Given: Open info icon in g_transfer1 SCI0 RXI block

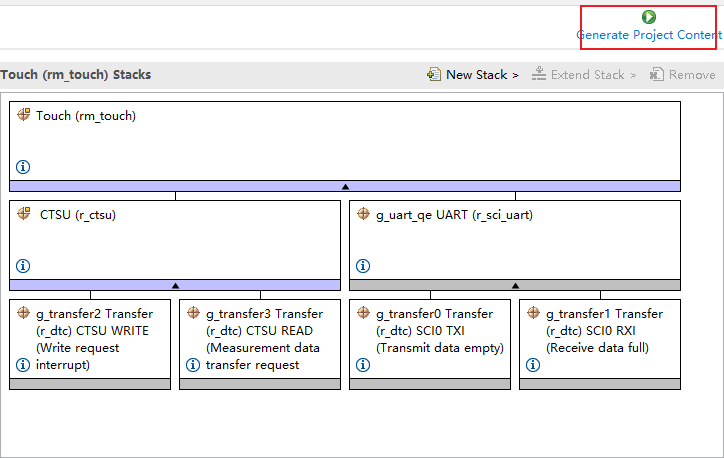Looking at the screenshot, I should point(533,365).
